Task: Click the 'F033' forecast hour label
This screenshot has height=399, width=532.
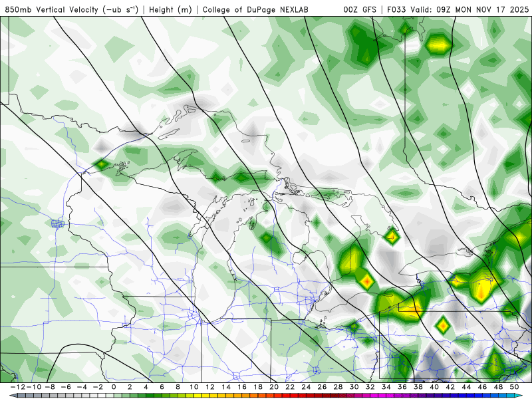Action: [396, 9]
